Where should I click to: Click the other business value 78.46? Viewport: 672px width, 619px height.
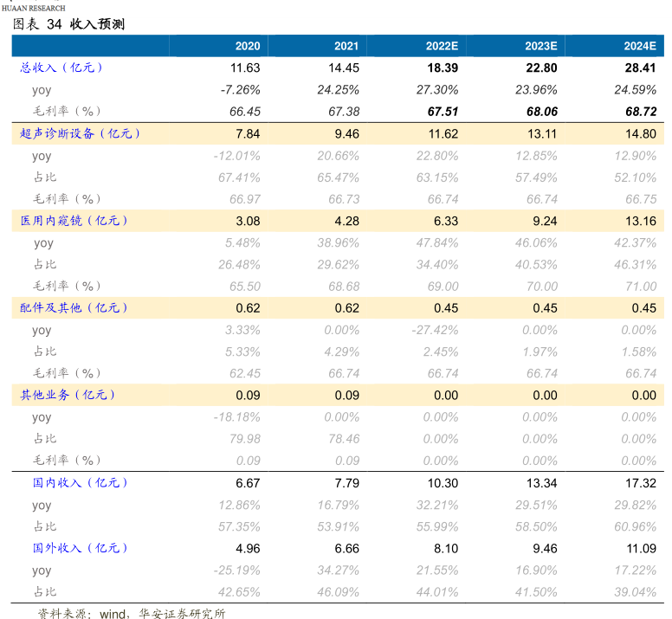click(x=344, y=439)
